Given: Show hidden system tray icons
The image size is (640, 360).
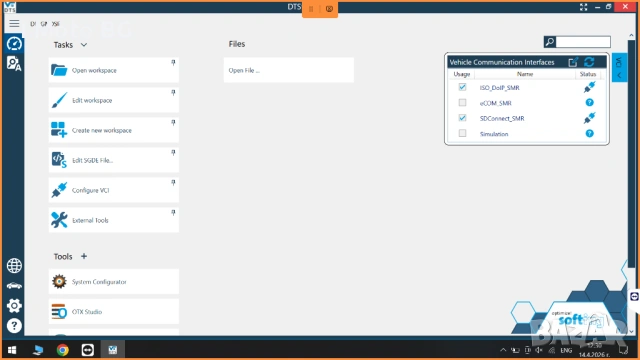Looking at the screenshot, I should (x=503, y=350).
